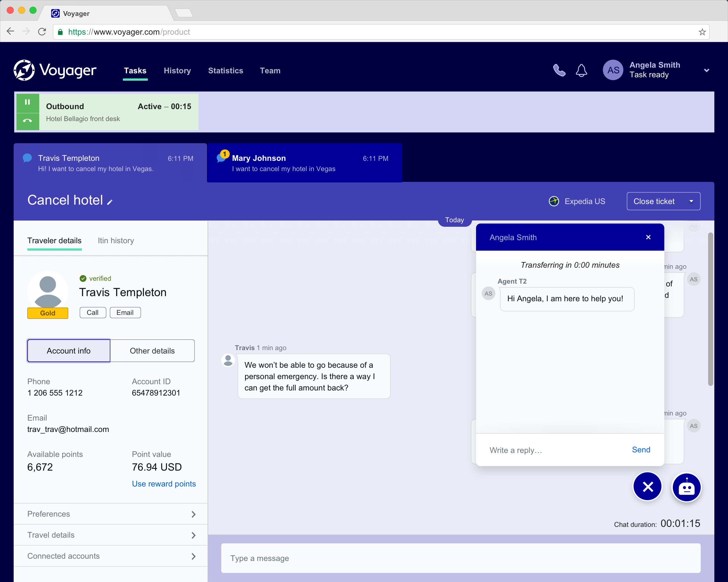Image resolution: width=728 pixels, height=582 pixels.
Task: Click the chat conversation scrollbar
Action: click(710, 309)
